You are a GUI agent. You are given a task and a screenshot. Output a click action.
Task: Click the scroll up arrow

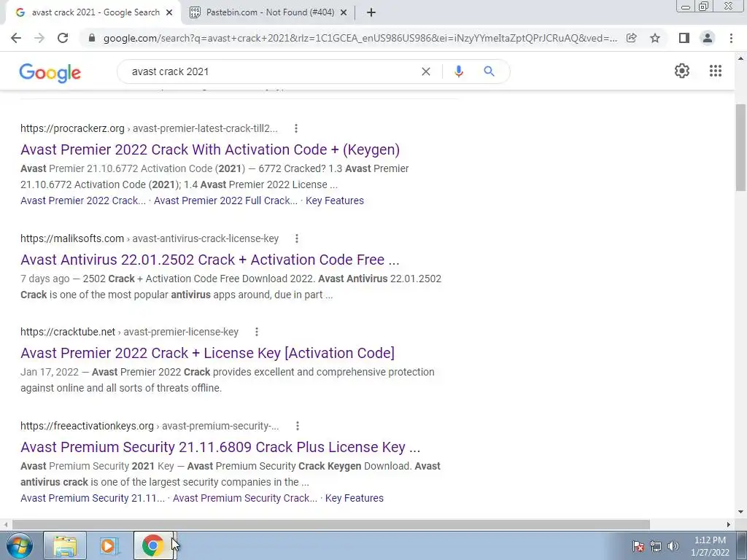click(x=741, y=58)
